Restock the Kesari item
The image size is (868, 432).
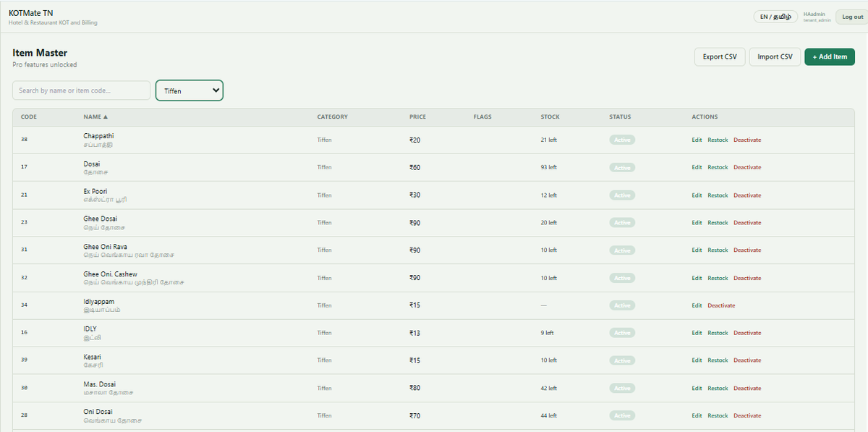click(x=718, y=360)
